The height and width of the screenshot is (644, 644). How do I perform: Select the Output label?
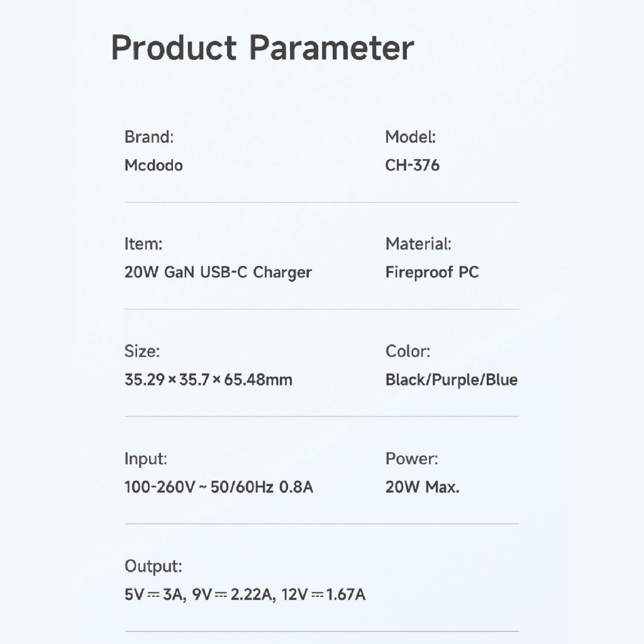click(x=153, y=566)
